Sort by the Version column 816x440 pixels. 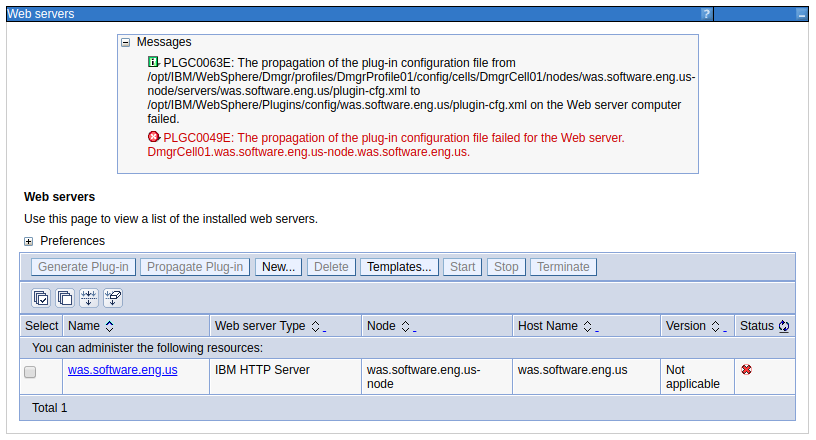click(x=716, y=326)
